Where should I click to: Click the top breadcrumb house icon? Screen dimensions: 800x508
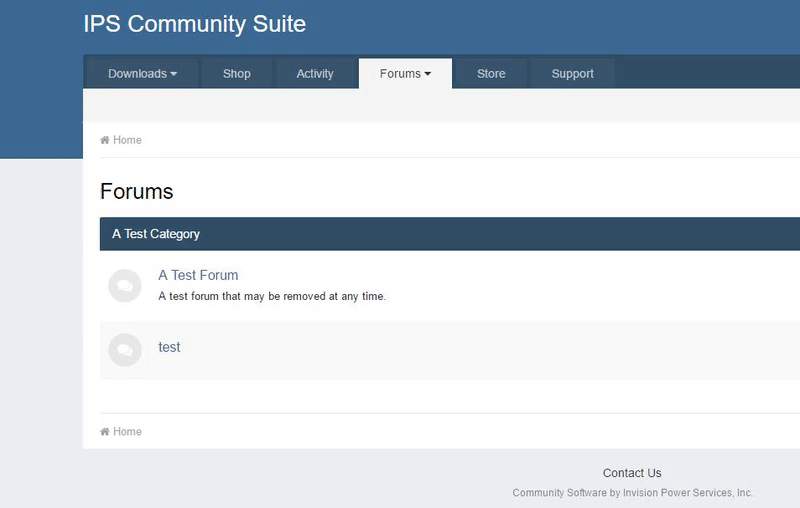[x=105, y=140]
